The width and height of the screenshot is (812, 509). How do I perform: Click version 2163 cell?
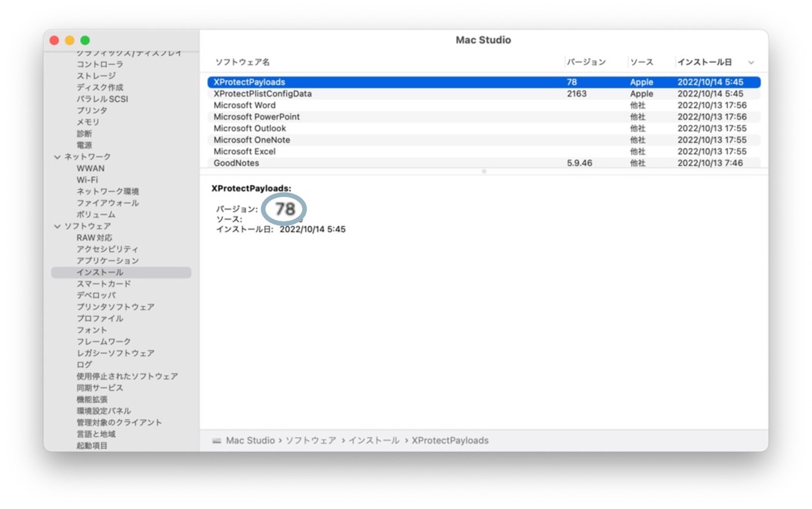tap(577, 94)
